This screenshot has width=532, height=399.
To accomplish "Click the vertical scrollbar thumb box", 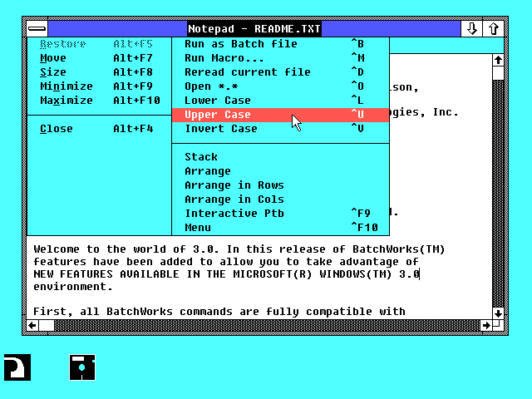I will point(498,73).
